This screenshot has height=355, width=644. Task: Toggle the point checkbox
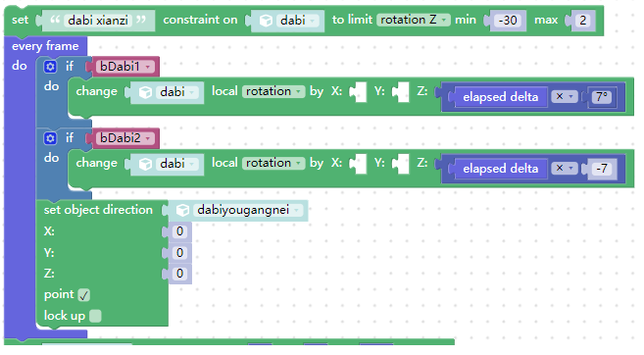pos(83,295)
